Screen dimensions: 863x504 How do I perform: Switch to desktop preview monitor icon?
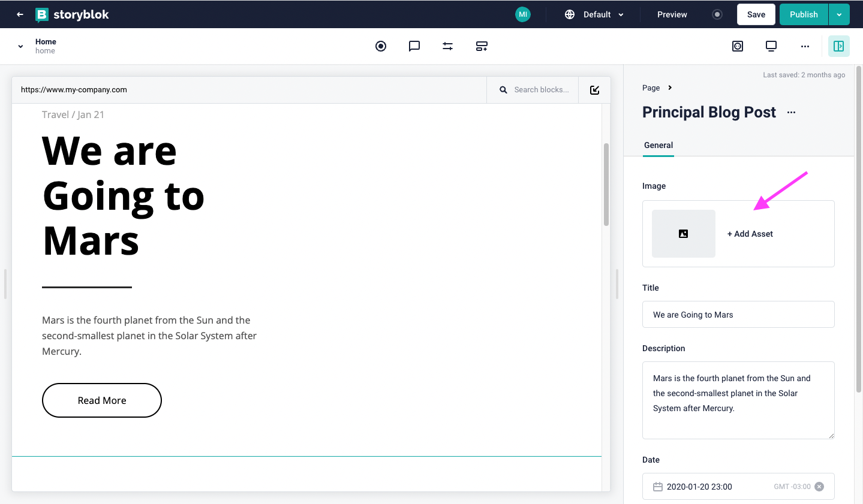point(771,46)
